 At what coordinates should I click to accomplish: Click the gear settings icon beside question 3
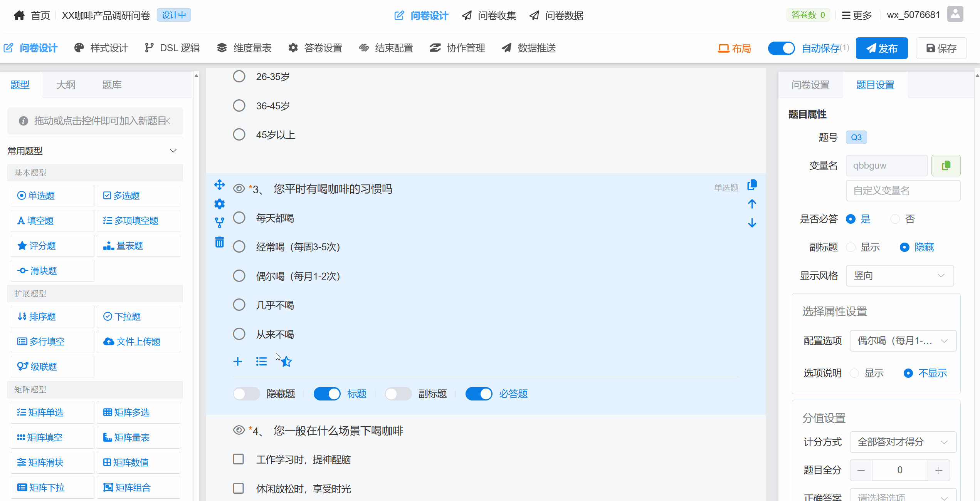219,204
